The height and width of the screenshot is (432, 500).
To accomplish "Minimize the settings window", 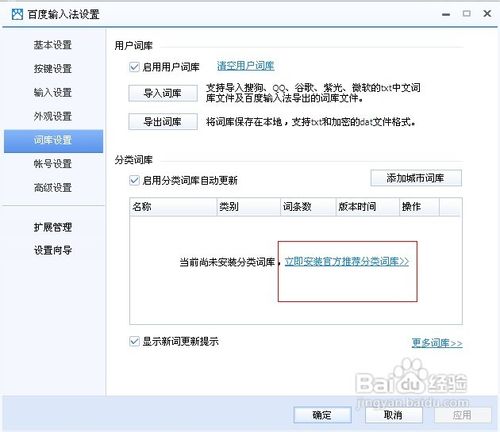I will (x=446, y=14).
